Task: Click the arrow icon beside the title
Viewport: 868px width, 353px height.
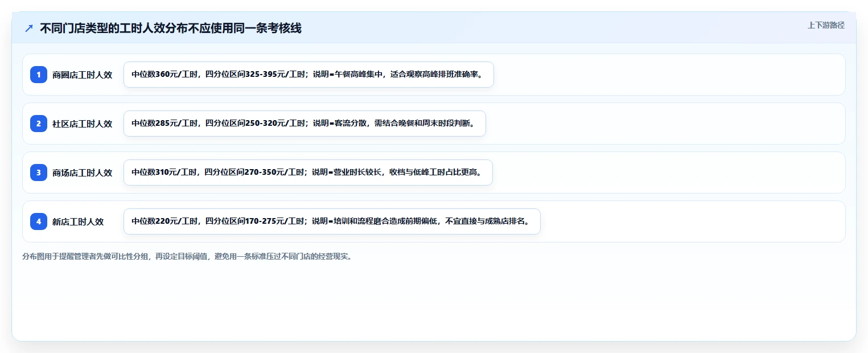Action: [x=29, y=28]
